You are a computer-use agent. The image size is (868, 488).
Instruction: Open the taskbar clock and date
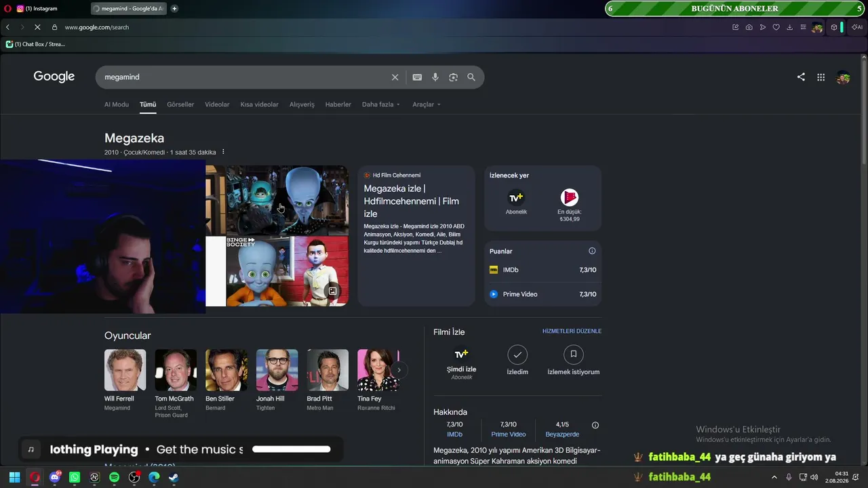click(837, 477)
